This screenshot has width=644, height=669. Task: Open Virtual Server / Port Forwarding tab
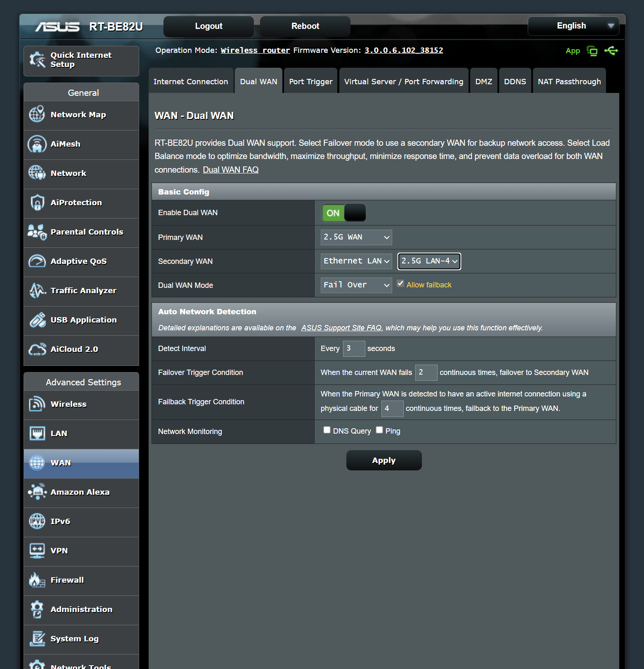click(404, 81)
